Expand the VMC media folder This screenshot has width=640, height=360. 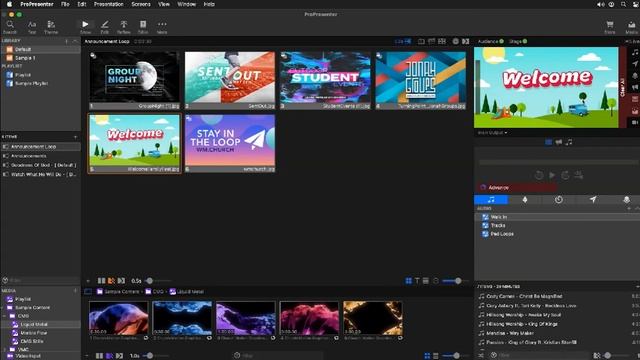(x=4, y=349)
